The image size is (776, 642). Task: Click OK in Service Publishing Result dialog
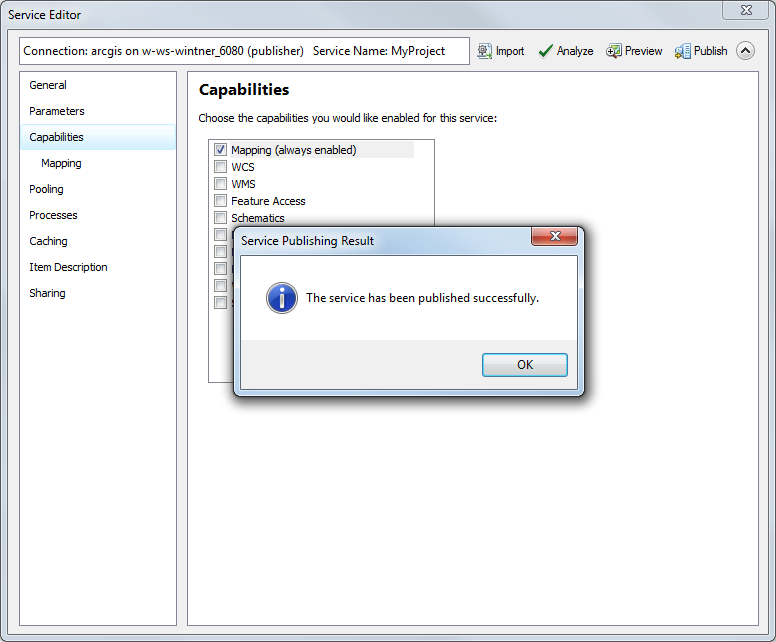pos(525,365)
